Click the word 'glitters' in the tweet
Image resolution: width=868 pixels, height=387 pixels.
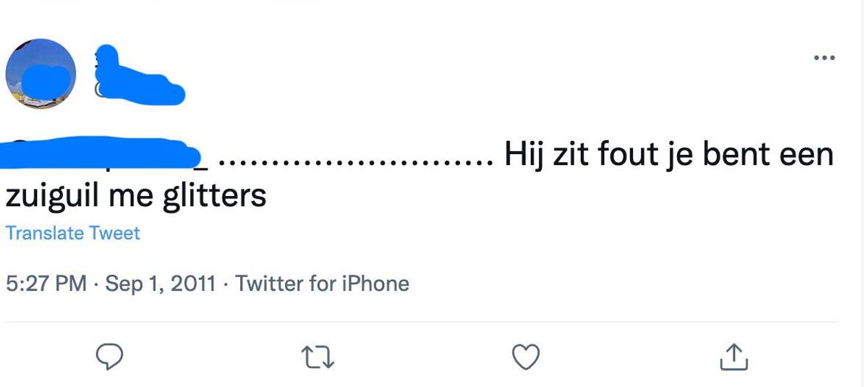click(215, 195)
